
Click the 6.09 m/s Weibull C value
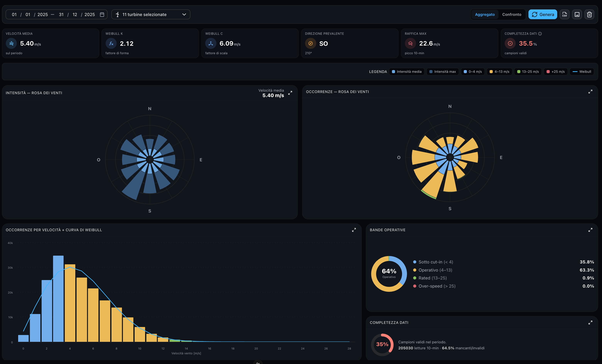(x=230, y=43)
